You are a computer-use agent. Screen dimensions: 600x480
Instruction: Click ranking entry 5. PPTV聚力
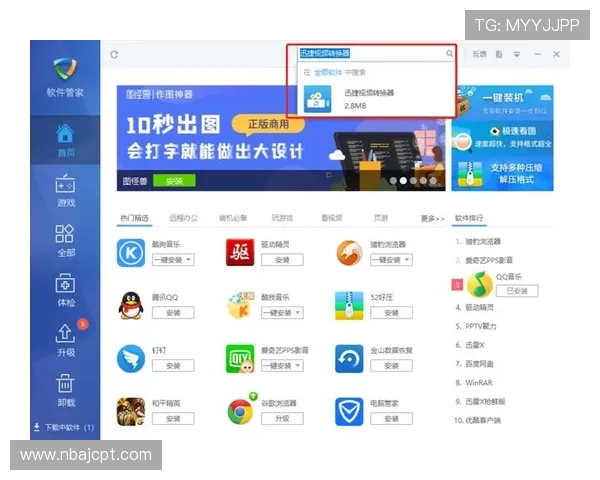476,327
